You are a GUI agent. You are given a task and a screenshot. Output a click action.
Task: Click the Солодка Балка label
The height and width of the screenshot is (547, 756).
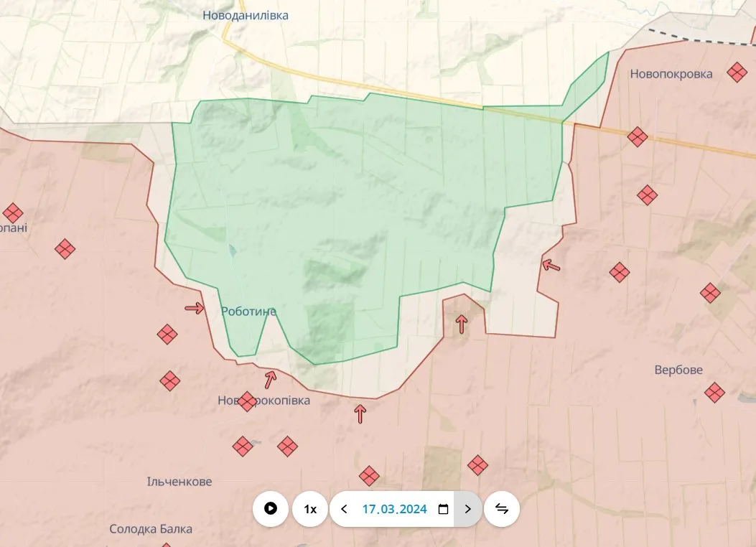151,529
